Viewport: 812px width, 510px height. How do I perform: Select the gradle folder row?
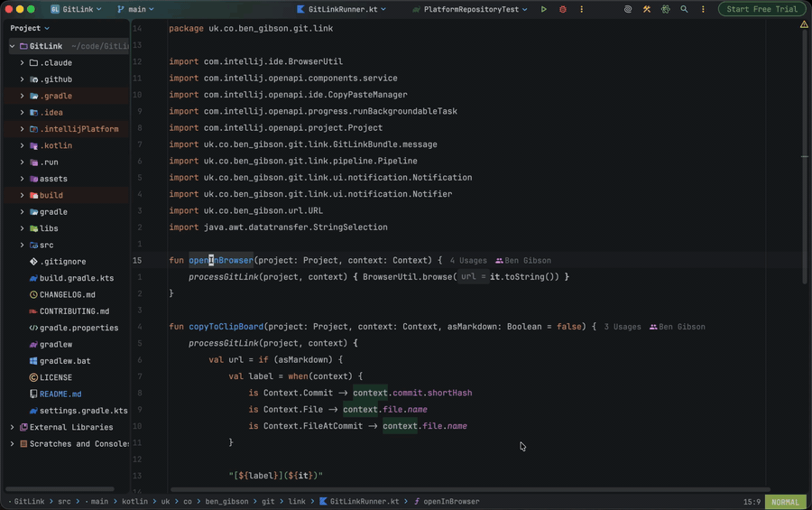click(66, 212)
